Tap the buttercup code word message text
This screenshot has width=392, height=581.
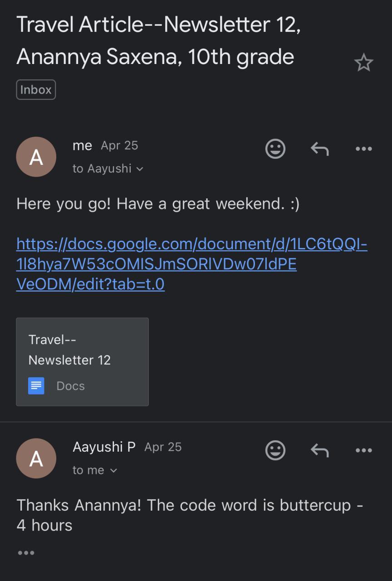pos(190,515)
